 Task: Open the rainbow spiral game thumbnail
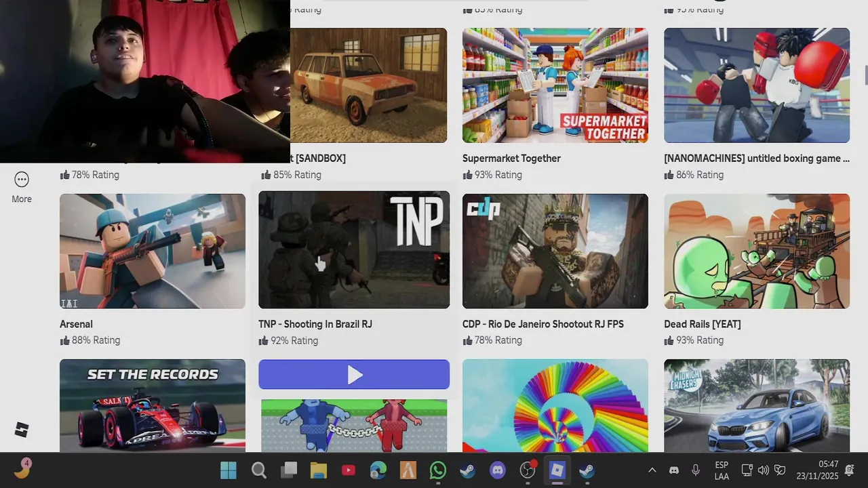tap(555, 405)
